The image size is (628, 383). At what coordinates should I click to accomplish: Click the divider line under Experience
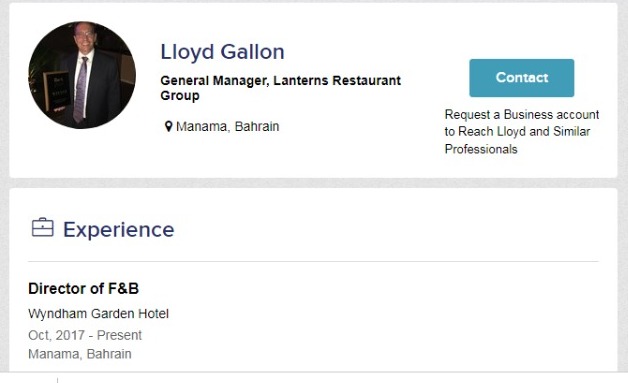coord(313,262)
